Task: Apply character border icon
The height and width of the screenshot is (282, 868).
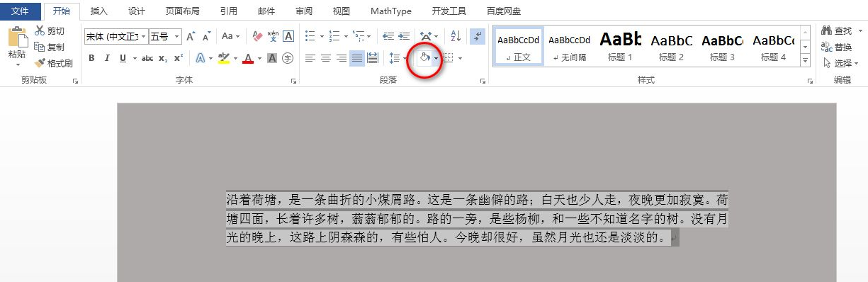Action: [x=288, y=36]
